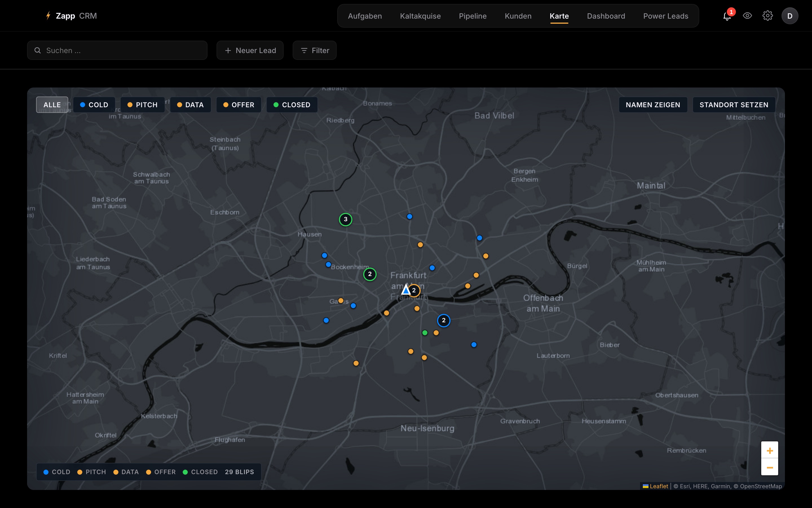Click the orange cluster marker labeled 2

click(414, 291)
